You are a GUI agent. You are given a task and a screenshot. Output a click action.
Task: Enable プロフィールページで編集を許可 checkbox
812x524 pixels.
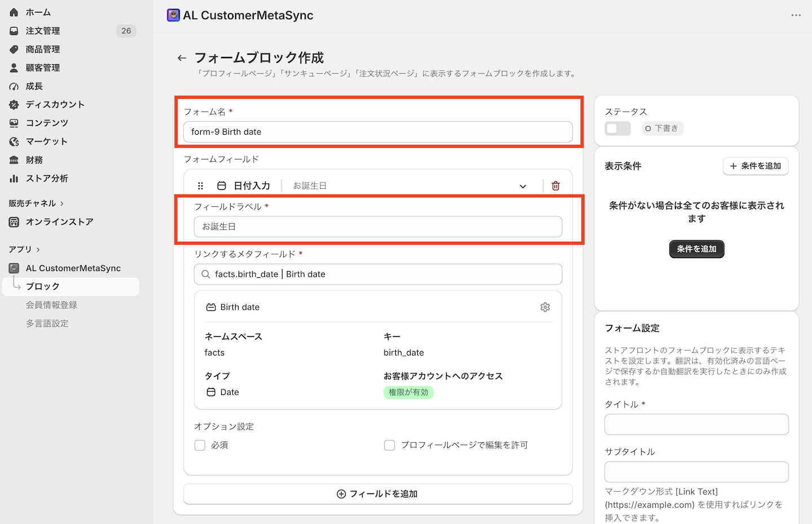389,445
